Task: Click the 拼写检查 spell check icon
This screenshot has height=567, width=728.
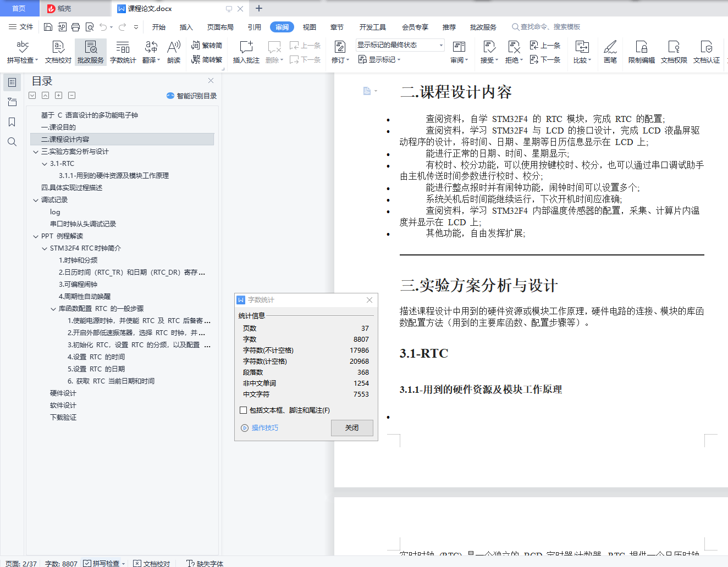Action: click(x=23, y=47)
